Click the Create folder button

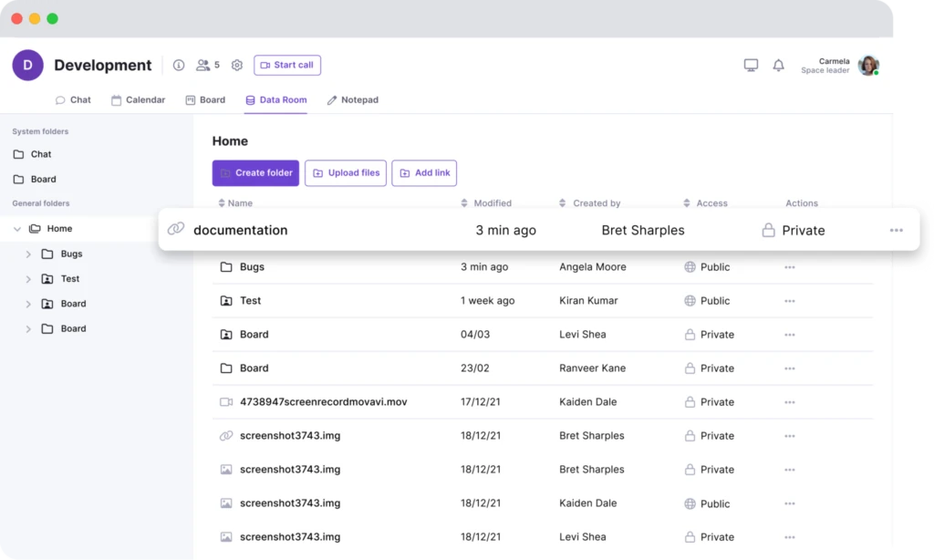click(x=255, y=172)
